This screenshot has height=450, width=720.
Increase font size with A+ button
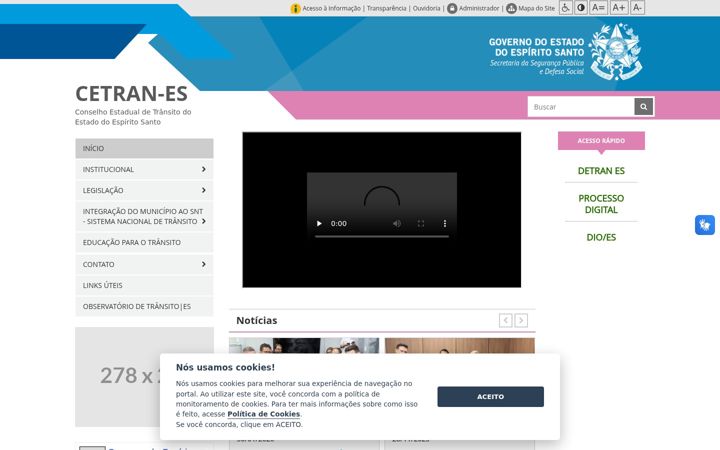[619, 8]
